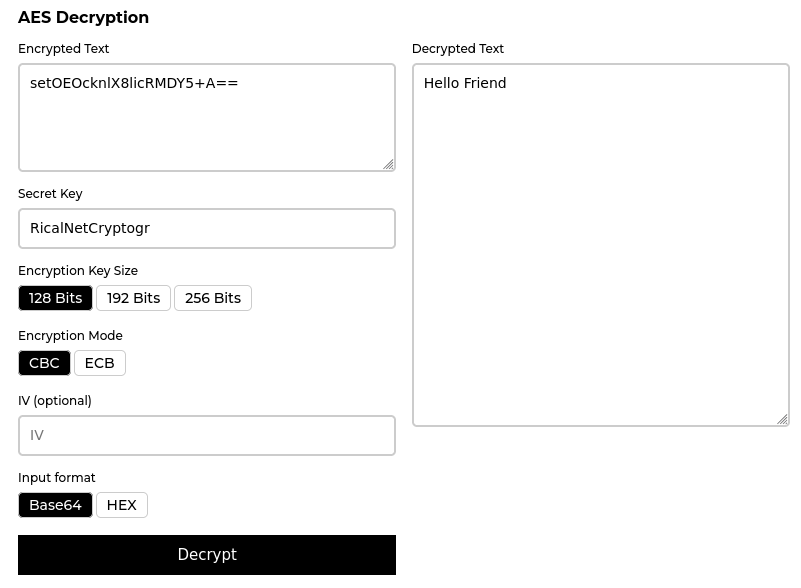This screenshot has height=588, width=801.
Task: Click the "Decrypted Text" label
Action: (458, 48)
